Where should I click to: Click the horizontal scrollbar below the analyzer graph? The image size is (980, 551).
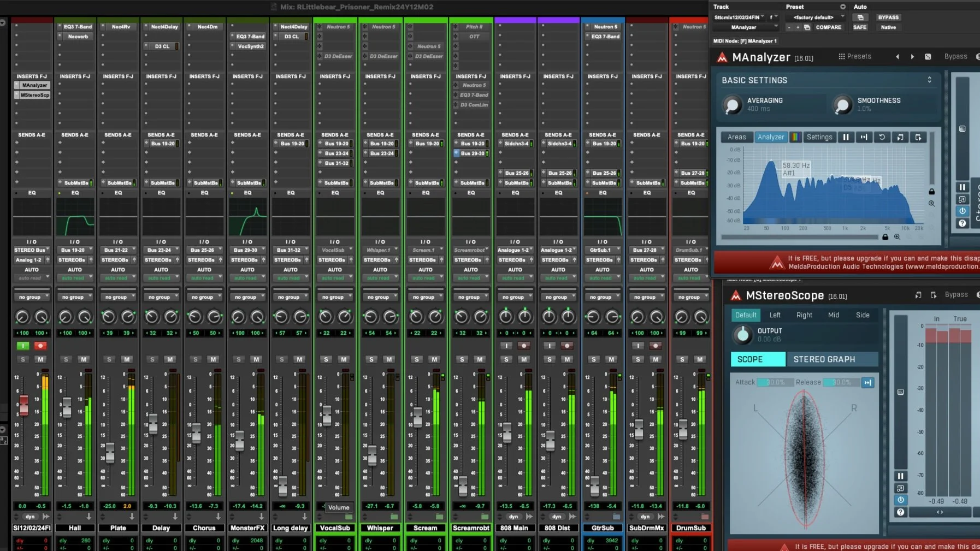tap(800, 237)
